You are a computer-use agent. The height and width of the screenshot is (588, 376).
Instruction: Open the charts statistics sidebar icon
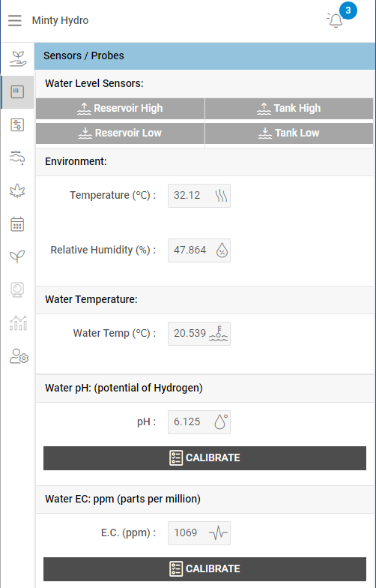pyautogui.click(x=18, y=322)
